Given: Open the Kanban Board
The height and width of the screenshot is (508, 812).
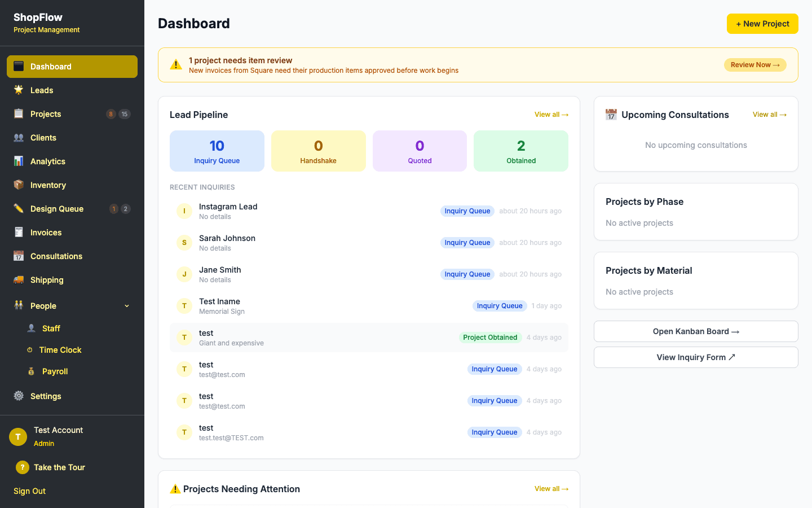Looking at the screenshot, I should tap(695, 331).
